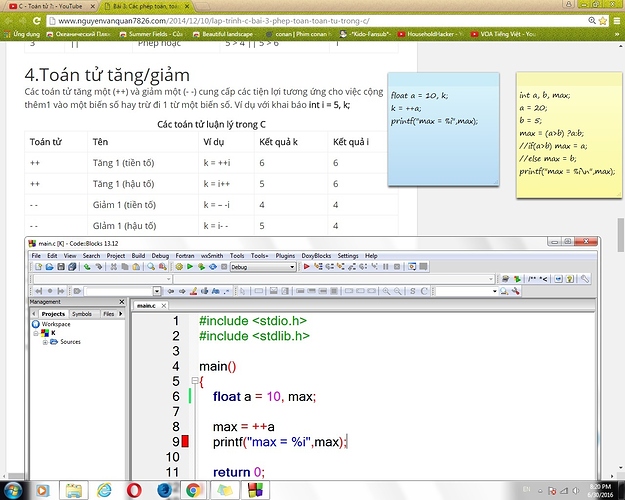The height and width of the screenshot is (500, 625).
Task: Expand the Sources folder in project tree
Action: 45,342
